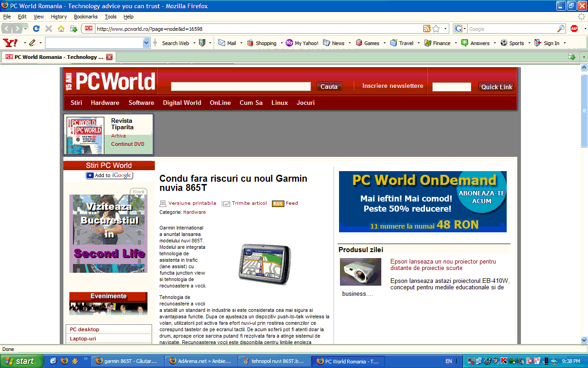Click the orange RSS badge beside Feed
The height and width of the screenshot is (368, 588).
[x=278, y=203]
